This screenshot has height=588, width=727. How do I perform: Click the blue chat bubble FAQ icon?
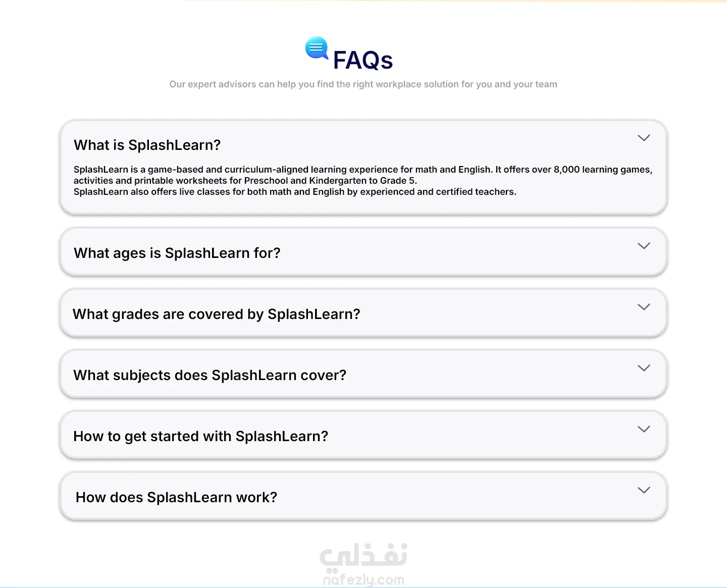click(317, 48)
